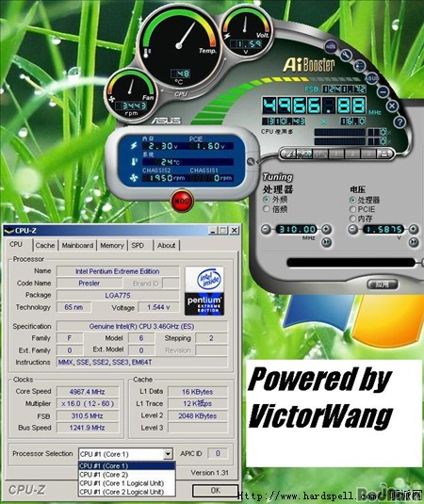Click the OK button in CPU-Z
424x504 pixels.
[x=215, y=490]
